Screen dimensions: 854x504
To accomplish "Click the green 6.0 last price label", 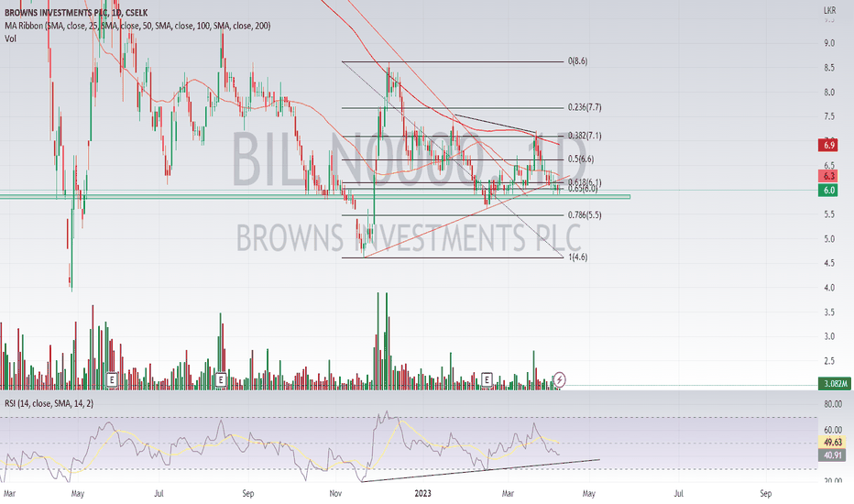I will 829,191.
